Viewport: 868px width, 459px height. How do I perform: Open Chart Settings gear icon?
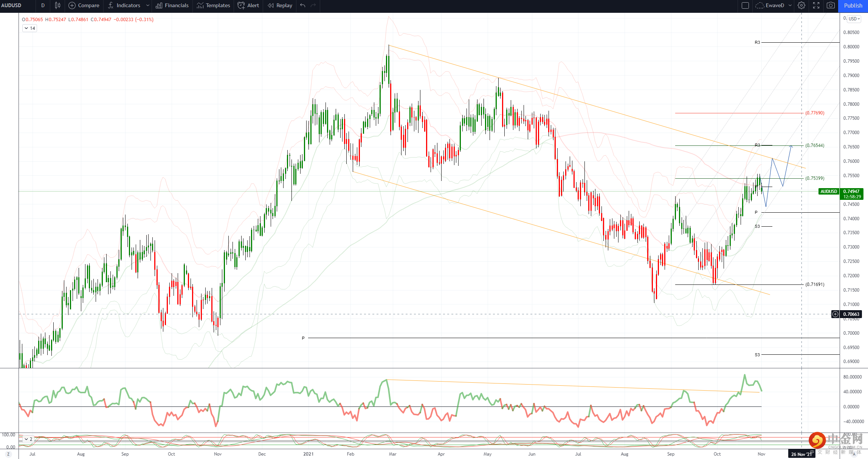click(801, 5)
